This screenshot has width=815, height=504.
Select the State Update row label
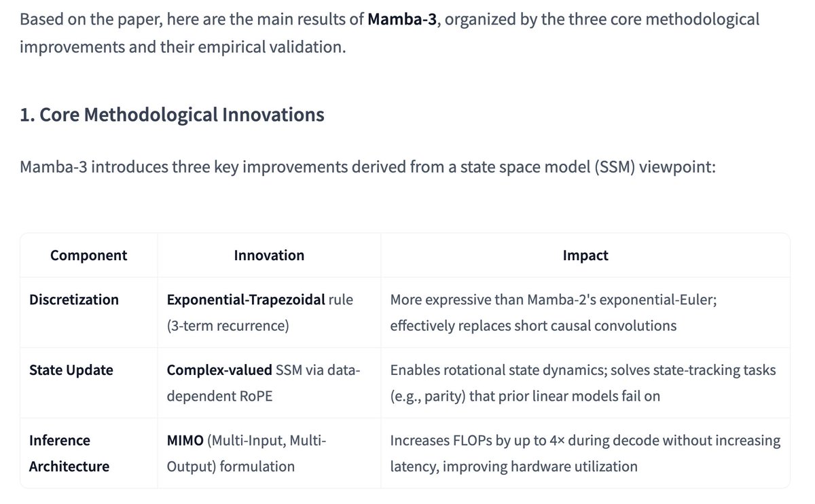pyautogui.click(x=71, y=370)
